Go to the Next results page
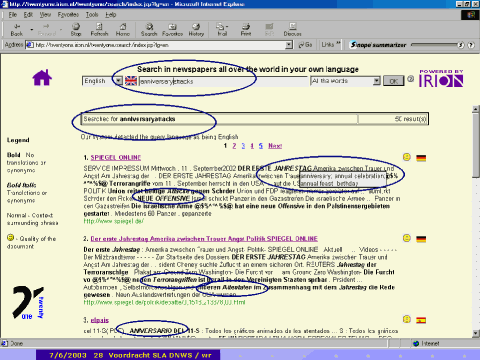The width and height of the screenshot is (480, 360). [x=275, y=146]
